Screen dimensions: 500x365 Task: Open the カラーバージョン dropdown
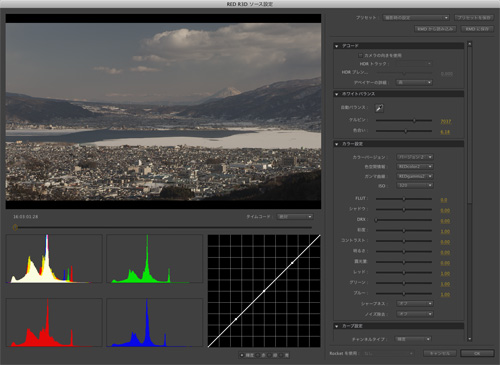pos(415,157)
